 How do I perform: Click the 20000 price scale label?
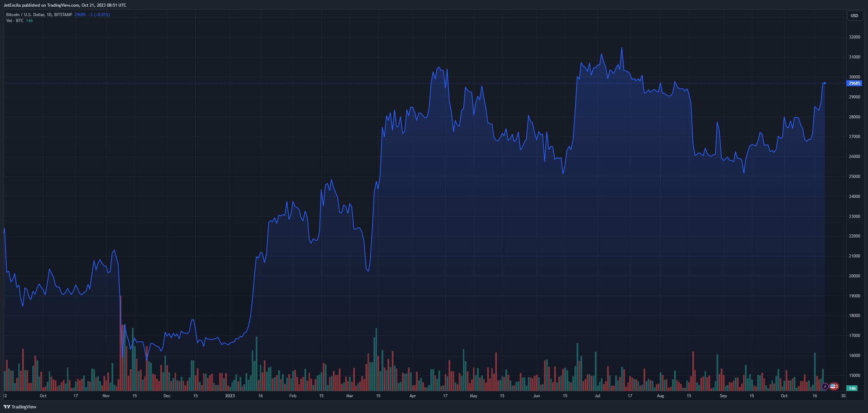tap(854, 276)
